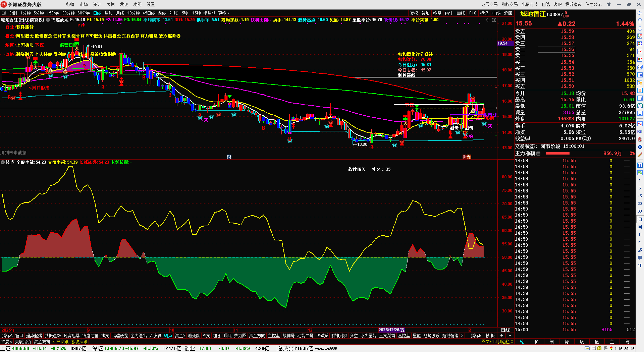Click the list document status bar icon
The image size is (644, 352).
point(593,349)
